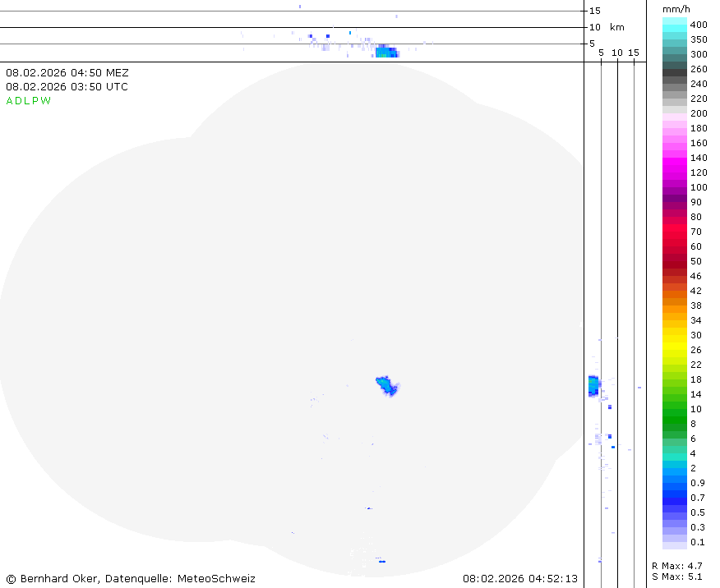Image resolution: width=720 pixels, height=588 pixels.
Task: Click the green 10 mm/h legend swatch
Action: 675,409
